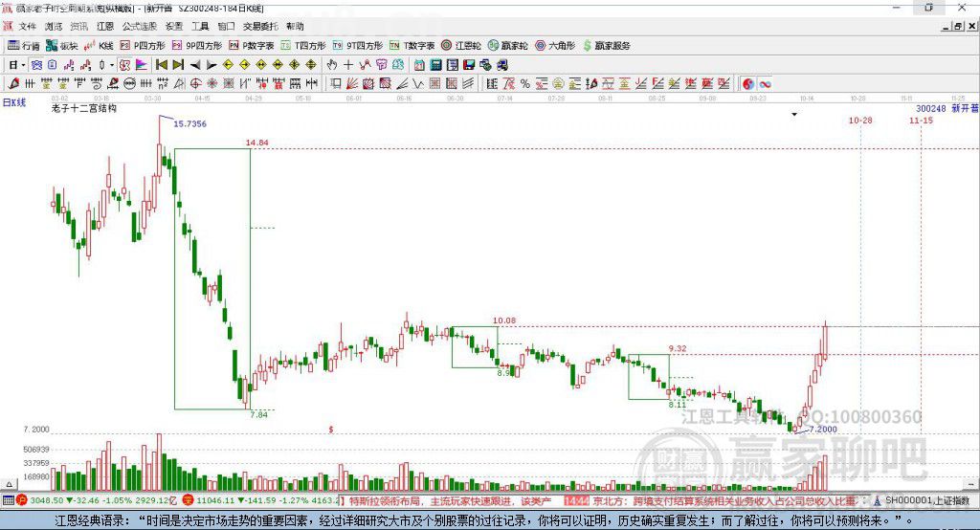The image size is (980, 530).
Task: Open the 设置 menu
Action: pos(174,26)
